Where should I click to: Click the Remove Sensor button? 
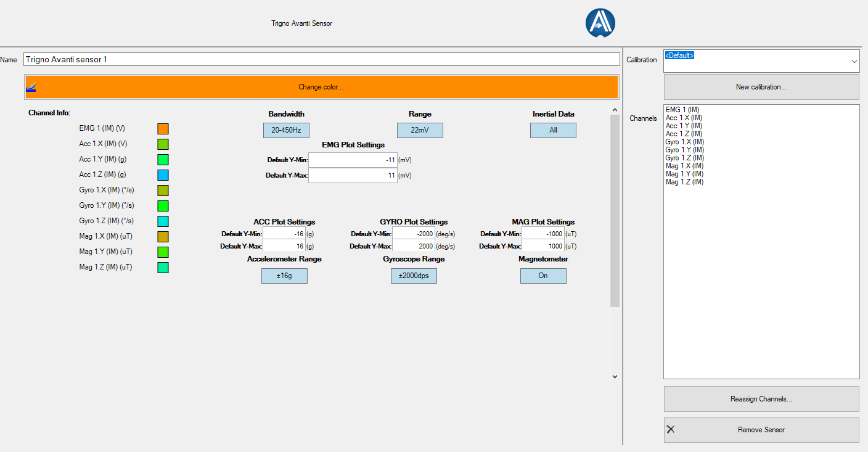coord(761,430)
